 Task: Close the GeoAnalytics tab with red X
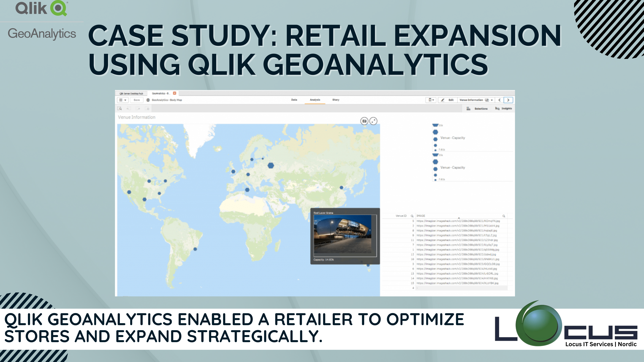(174, 93)
